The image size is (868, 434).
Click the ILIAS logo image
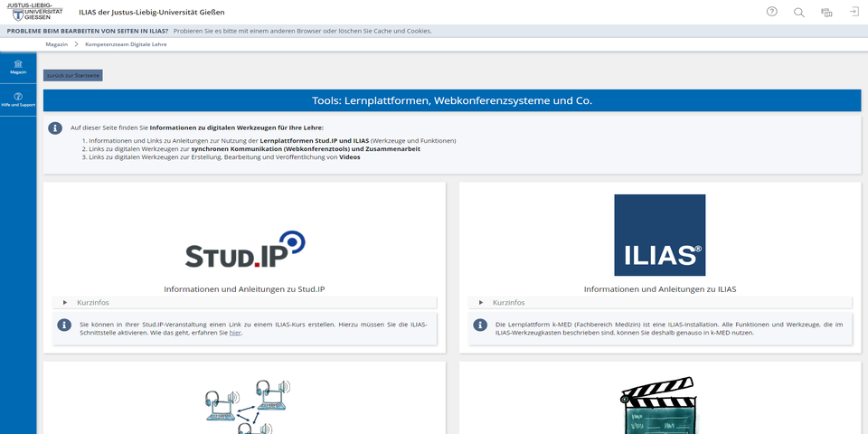tap(660, 235)
